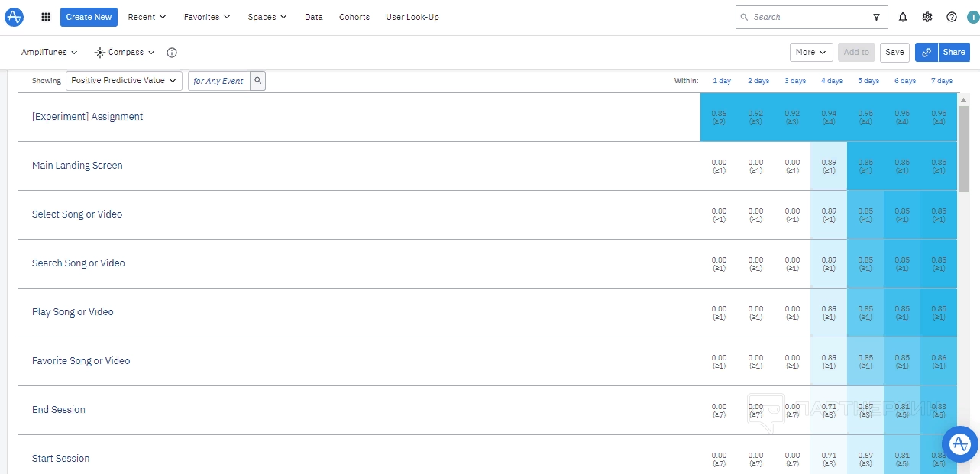Go to the Cohorts page
980x474 pixels.
click(354, 17)
